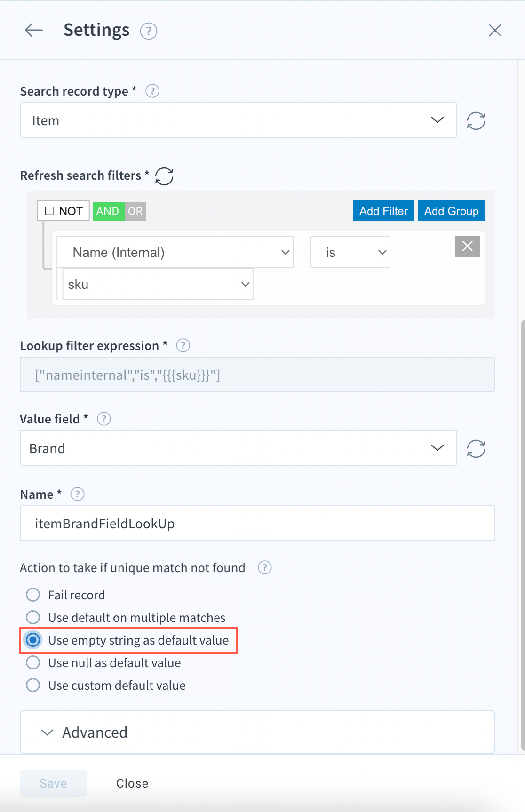Remove the Name (Internal) filter row

pos(468,247)
